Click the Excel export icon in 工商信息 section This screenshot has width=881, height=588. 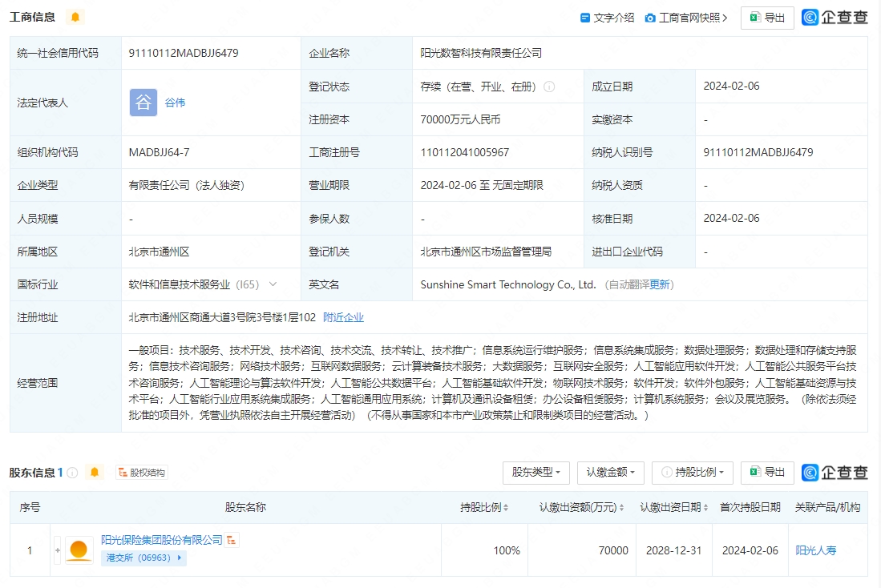click(x=754, y=18)
